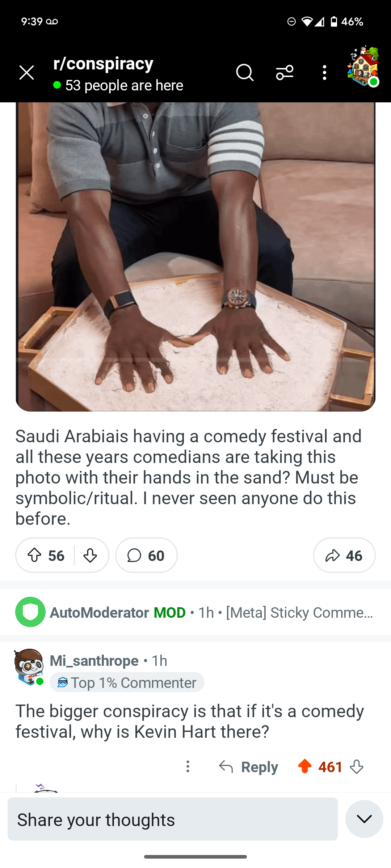Image resolution: width=391 pixels, height=868 pixels.
Task: Tap the down chevron next to comment box
Action: pos(364,819)
